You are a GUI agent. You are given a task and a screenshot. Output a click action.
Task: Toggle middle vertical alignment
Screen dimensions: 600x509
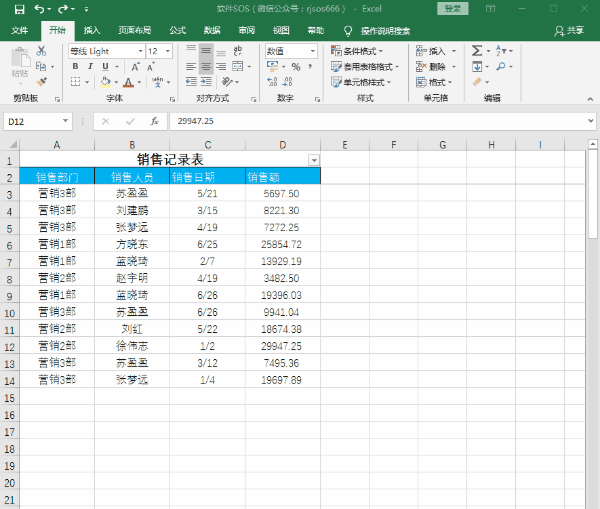(x=206, y=51)
